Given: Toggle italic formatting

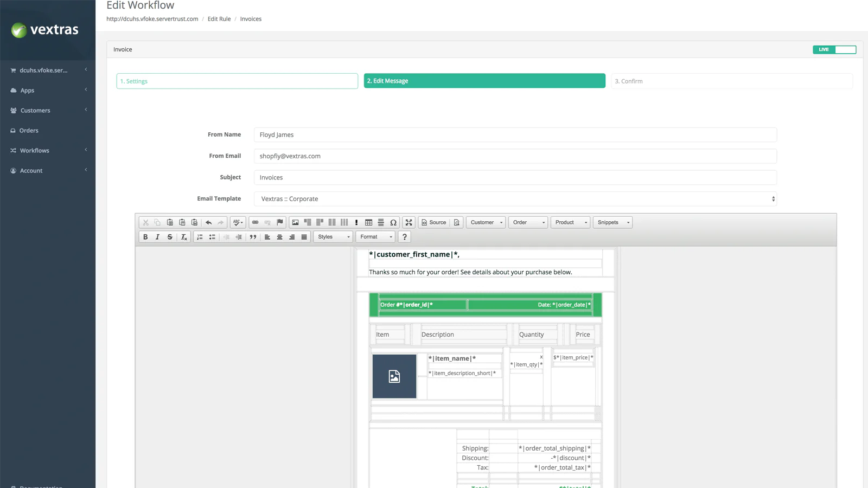Looking at the screenshot, I should [157, 237].
